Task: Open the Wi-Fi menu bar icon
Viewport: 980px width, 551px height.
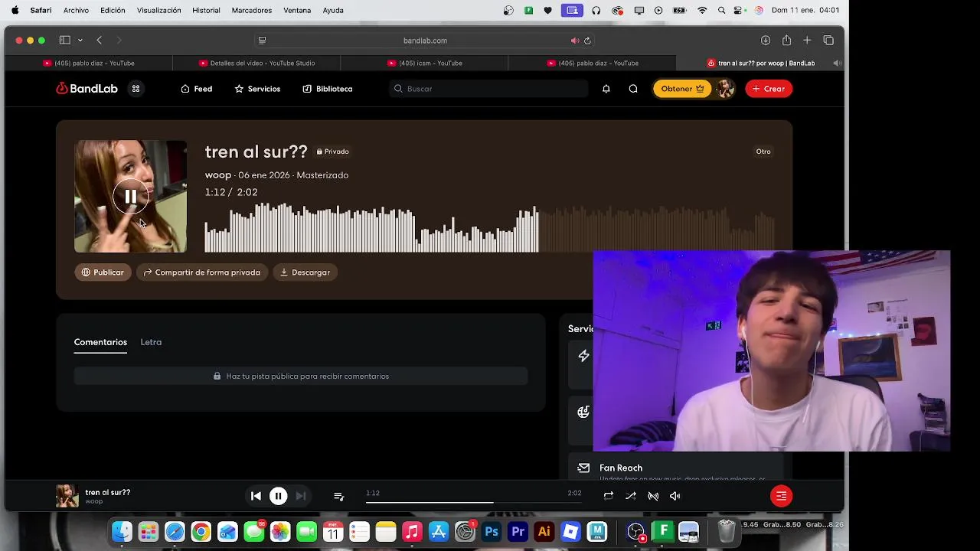Action: pos(702,10)
